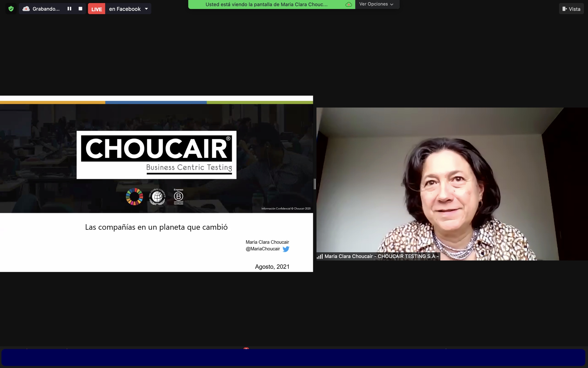The height and width of the screenshot is (368, 588).
Task: Click 'Información Confidencial © Choucair 2020' text
Action: (x=286, y=209)
